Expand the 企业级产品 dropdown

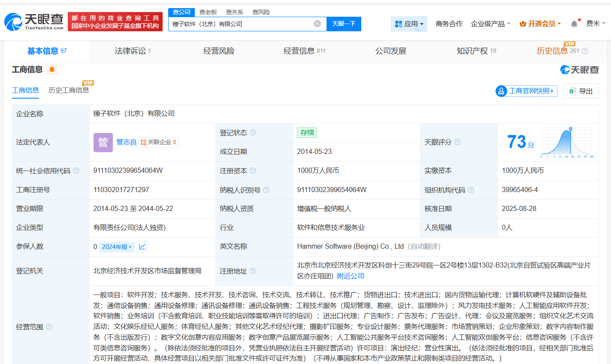[x=489, y=24]
